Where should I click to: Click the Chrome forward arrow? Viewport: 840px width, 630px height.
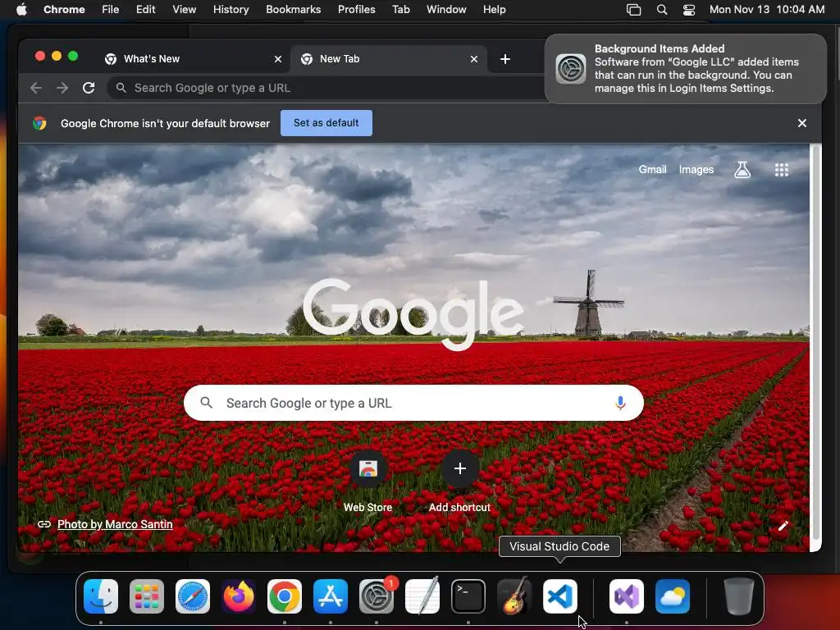click(62, 88)
